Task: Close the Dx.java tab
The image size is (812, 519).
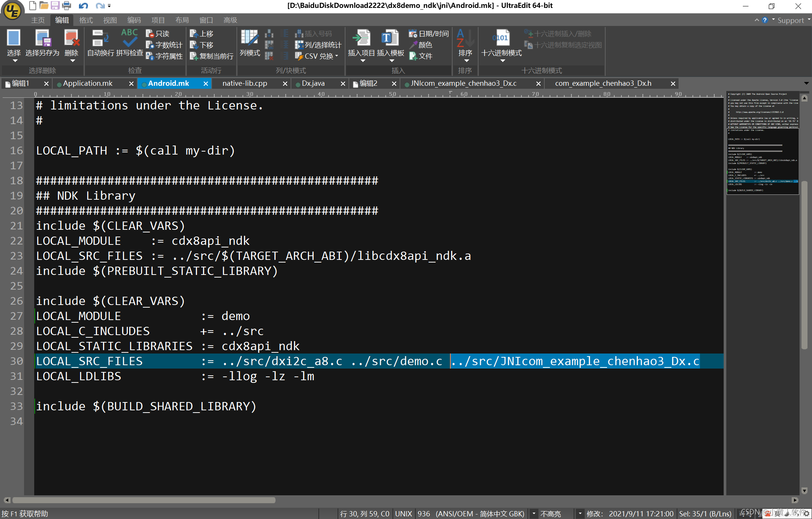Action: [343, 83]
